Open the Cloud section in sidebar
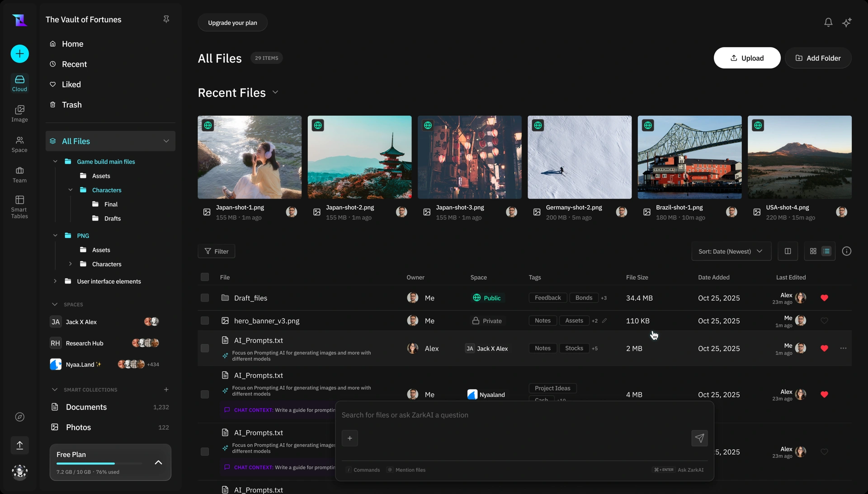The width and height of the screenshot is (868, 494). click(x=19, y=84)
